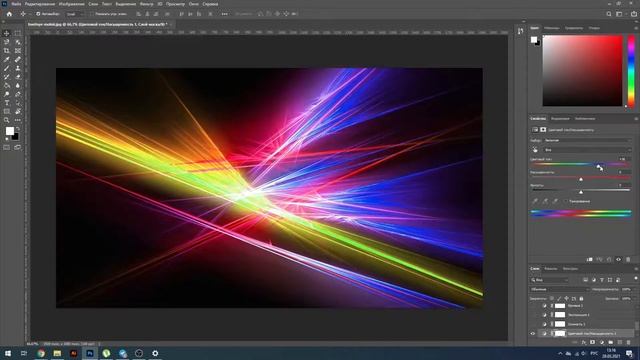Open the layer blend mode dropdown
Image resolution: width=640 pixels, height=360 pixels.
pos(559,289)
